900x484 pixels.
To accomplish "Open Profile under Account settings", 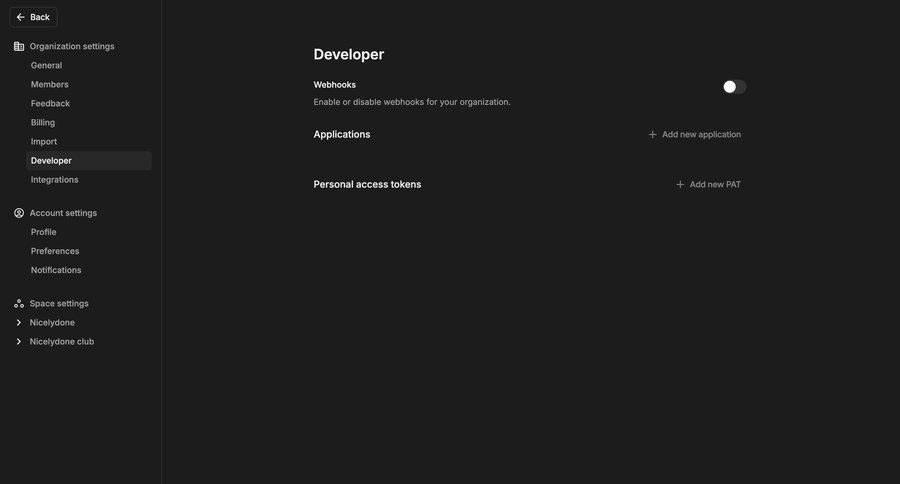I will [x=44, y=232].
